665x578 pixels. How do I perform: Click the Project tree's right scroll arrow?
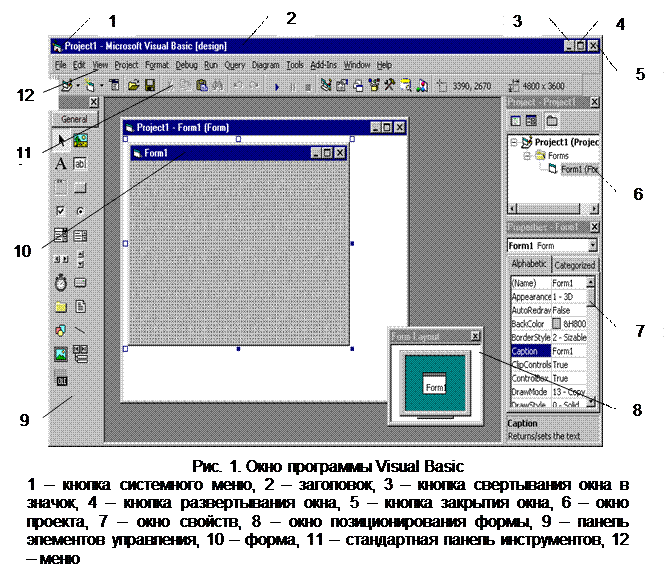[x=594, y=209]
